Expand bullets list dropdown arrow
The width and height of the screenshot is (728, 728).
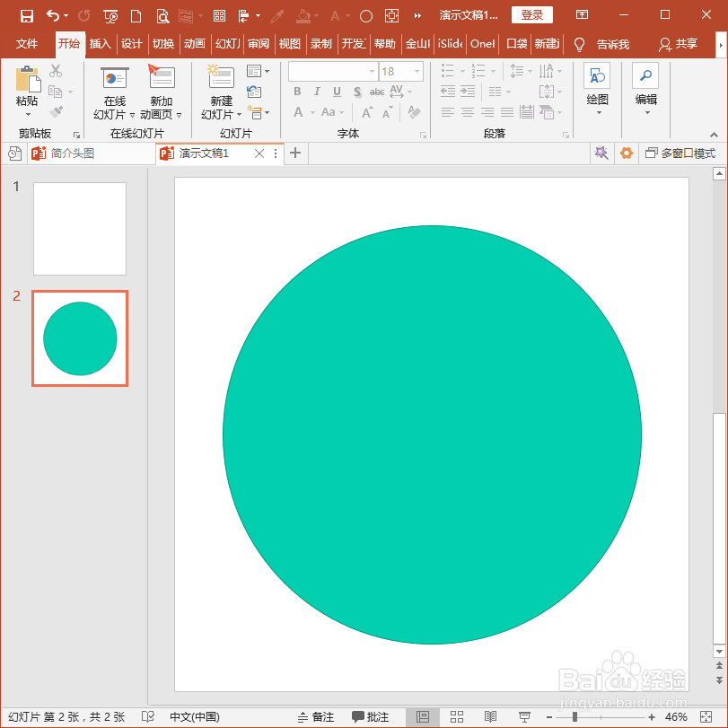point(462,71)
